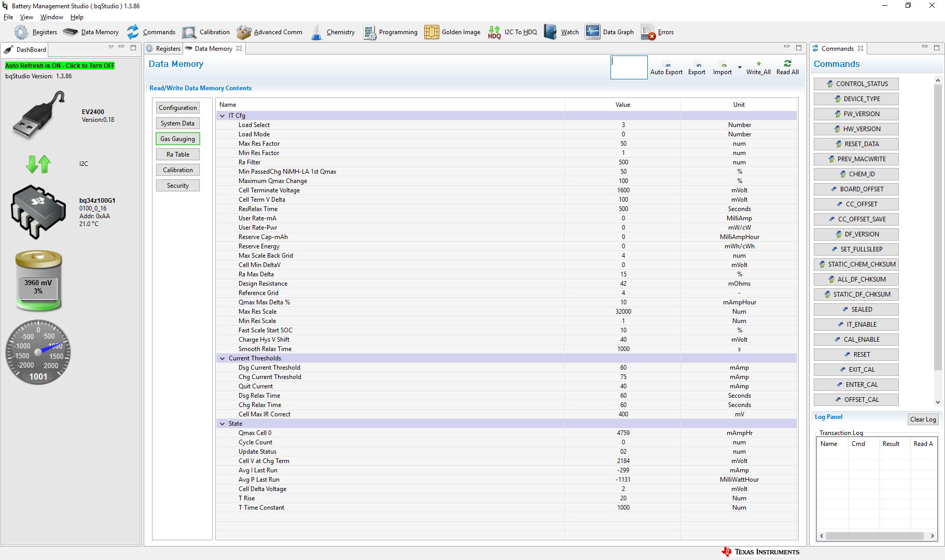945x560 pixels.
Task: Open the Errors toolbar icon
Action: coord(648,32)
